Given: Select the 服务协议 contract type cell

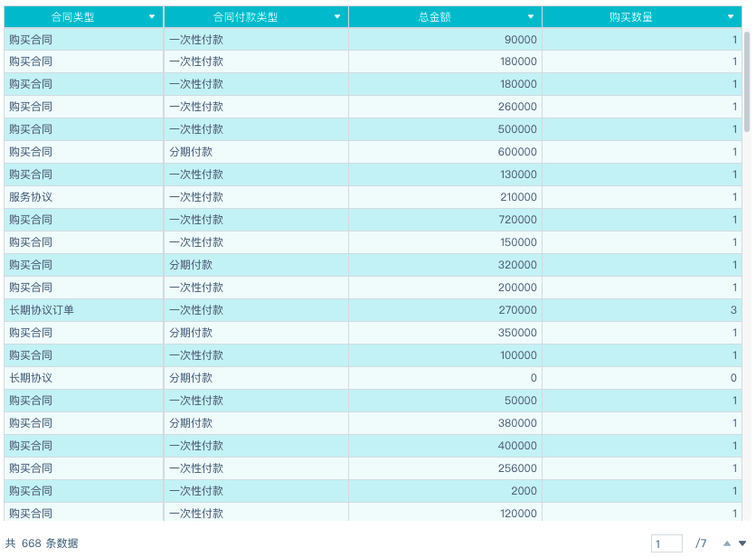Looking at the screenshot, I should 31,197.
